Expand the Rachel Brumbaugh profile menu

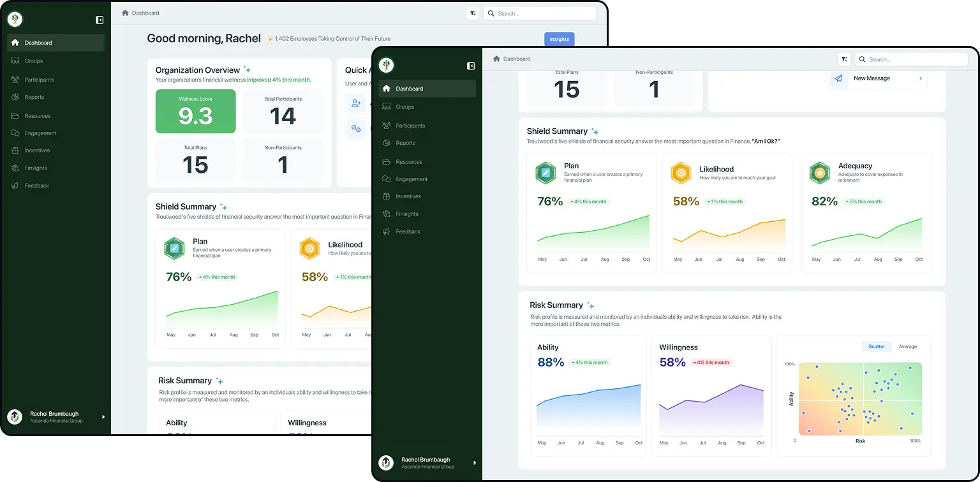[474, 463]
